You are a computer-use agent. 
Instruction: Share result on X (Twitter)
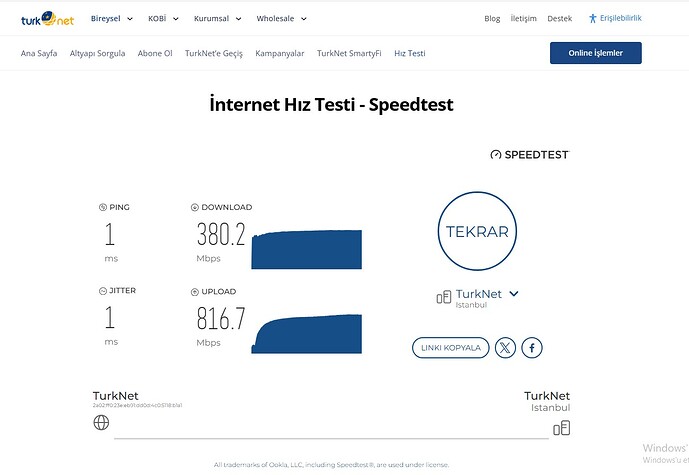coord(505,348)
